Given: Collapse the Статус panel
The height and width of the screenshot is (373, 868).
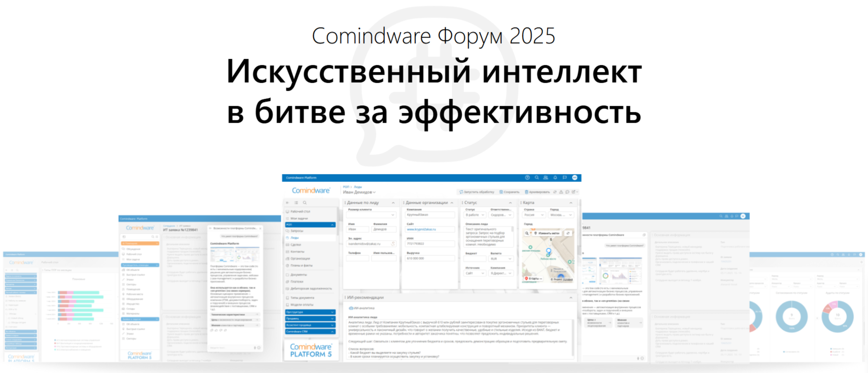Looking at the screenshot, I should point(510,203).
